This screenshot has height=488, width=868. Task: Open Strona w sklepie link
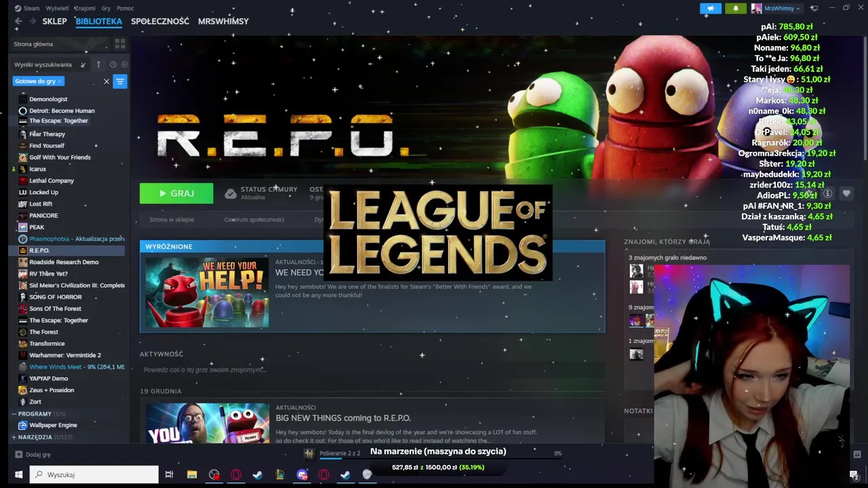pyautogui.click(x=172, y=220)
